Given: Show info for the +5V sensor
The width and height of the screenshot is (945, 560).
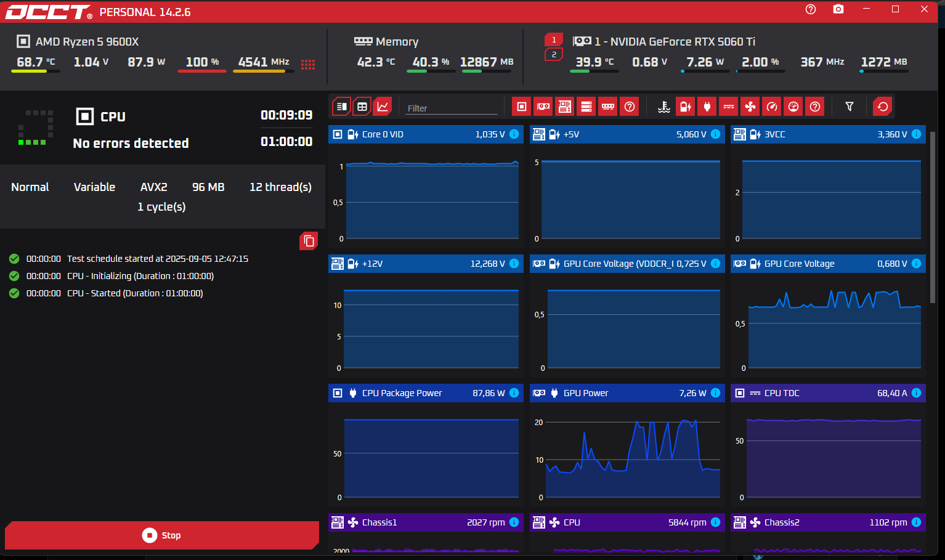Looking at the screenshot, I should click(716, 134).
